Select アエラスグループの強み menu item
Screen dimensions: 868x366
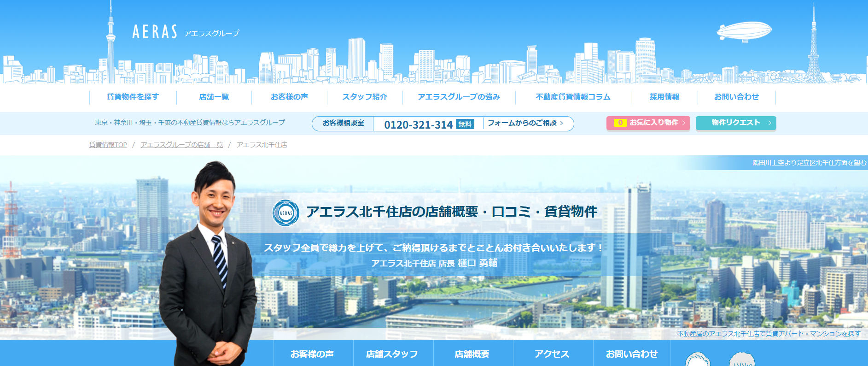(459, 97)
